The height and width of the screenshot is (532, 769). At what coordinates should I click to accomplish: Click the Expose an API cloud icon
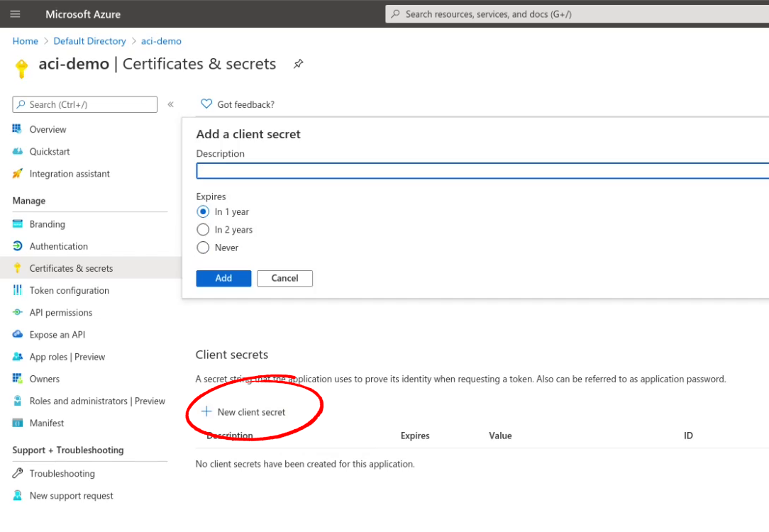point(17,334)
